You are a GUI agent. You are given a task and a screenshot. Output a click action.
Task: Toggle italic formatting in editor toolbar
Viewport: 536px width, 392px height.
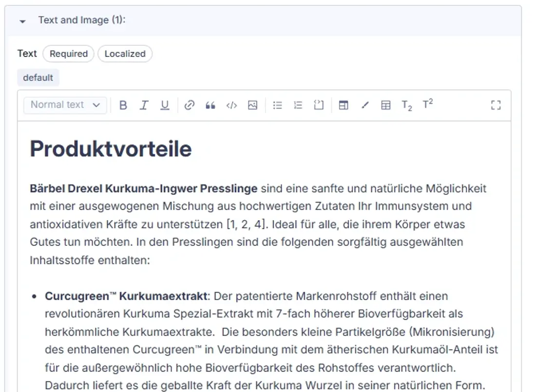tap(144, 105)
